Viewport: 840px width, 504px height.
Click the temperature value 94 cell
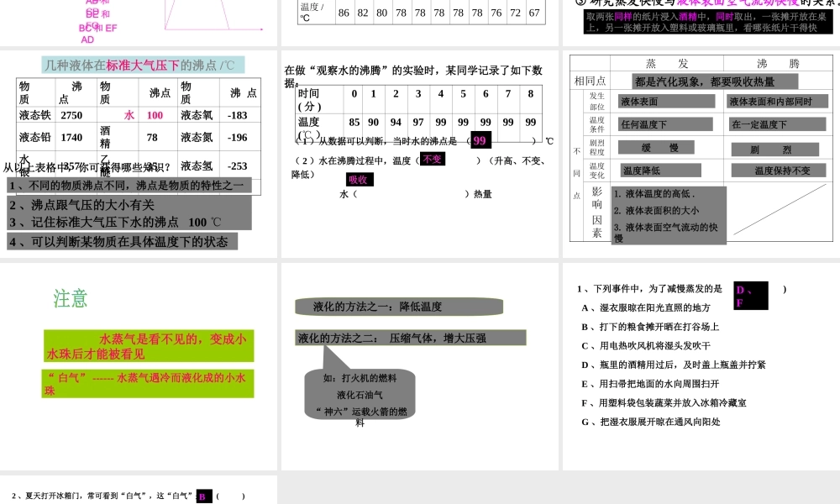point(396,122)
